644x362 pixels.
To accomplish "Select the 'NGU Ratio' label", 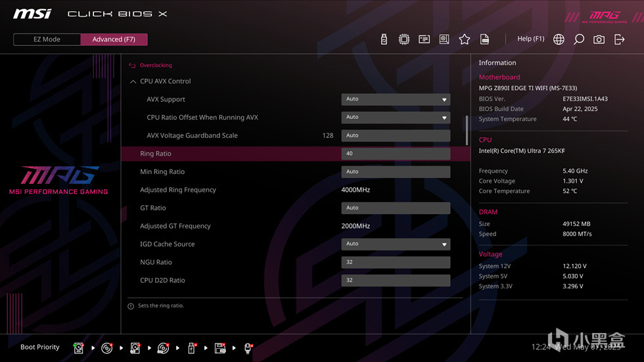I will tap(156, 262).
